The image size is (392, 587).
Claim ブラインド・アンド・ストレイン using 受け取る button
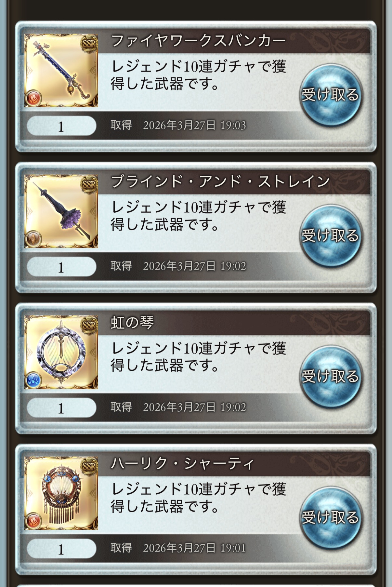[x=330, y=236]
